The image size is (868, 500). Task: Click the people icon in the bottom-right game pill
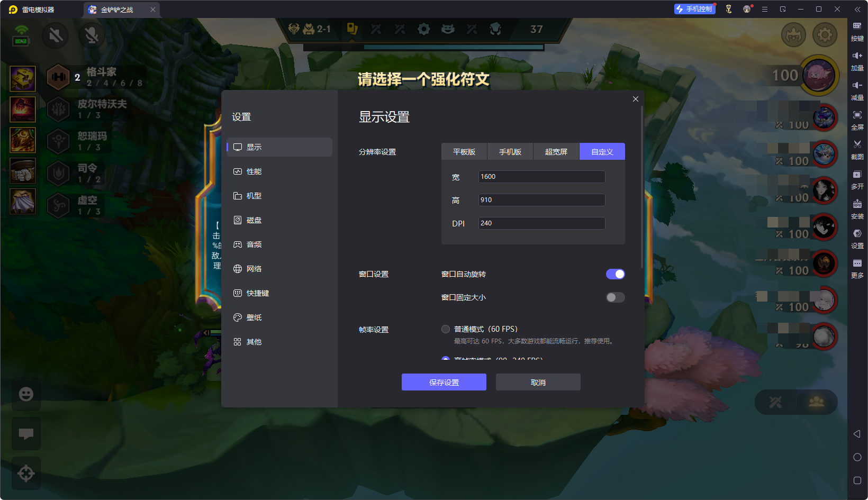click(x=817, y=402)
